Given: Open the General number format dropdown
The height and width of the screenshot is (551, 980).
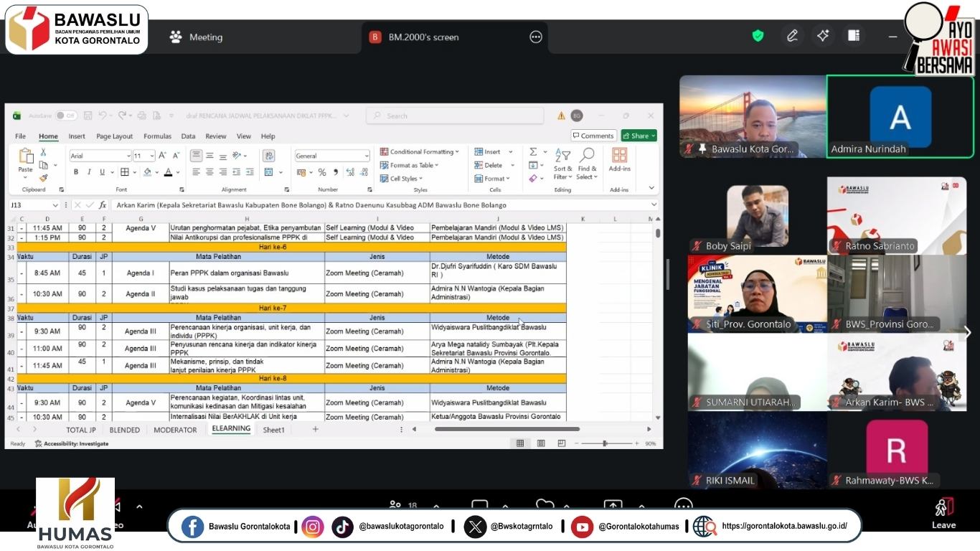Looking at the screenshot, I should (332, 156).
